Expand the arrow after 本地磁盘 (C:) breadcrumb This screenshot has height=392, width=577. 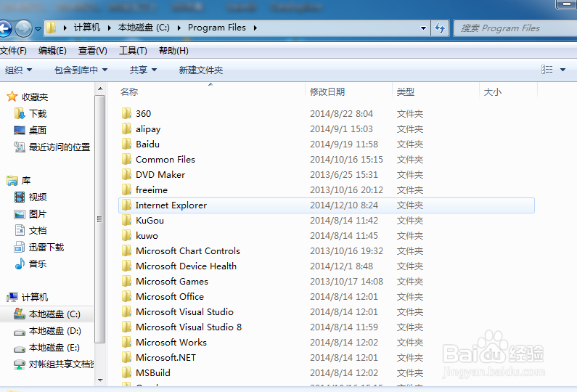(179, 28)
